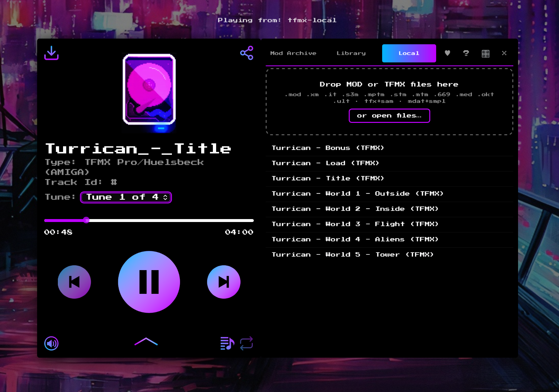Share the current track
The height and width of the screenshot is (392, 559).
(247, 53)
